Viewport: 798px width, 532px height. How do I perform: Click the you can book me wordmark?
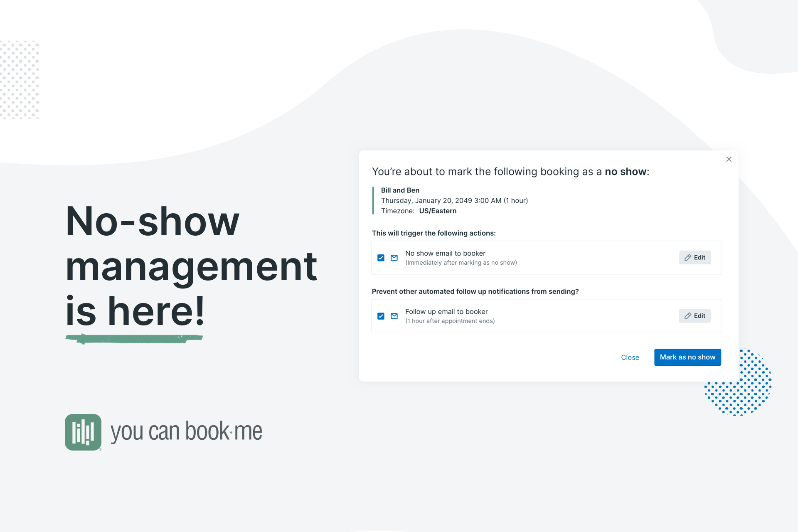(186, 431)
